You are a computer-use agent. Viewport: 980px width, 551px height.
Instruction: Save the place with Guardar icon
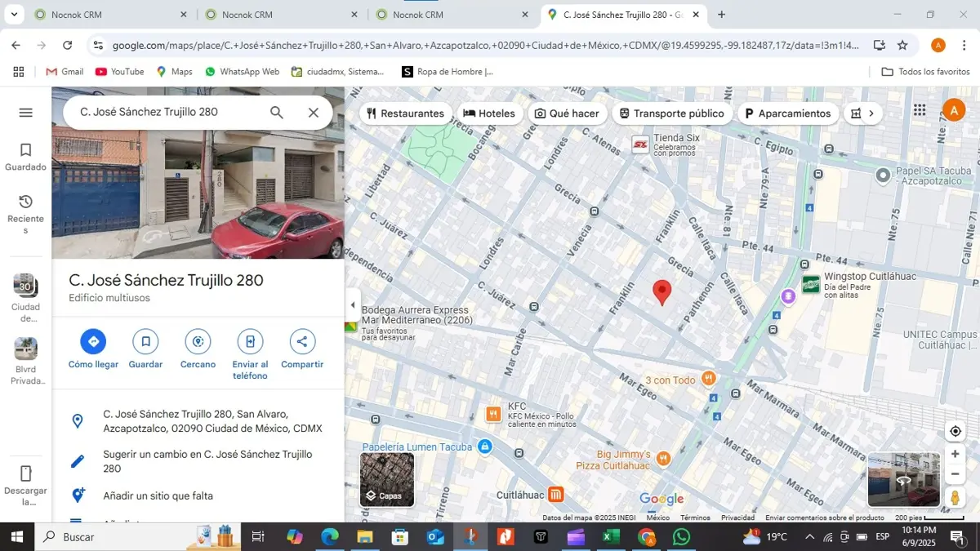(145, 341)
